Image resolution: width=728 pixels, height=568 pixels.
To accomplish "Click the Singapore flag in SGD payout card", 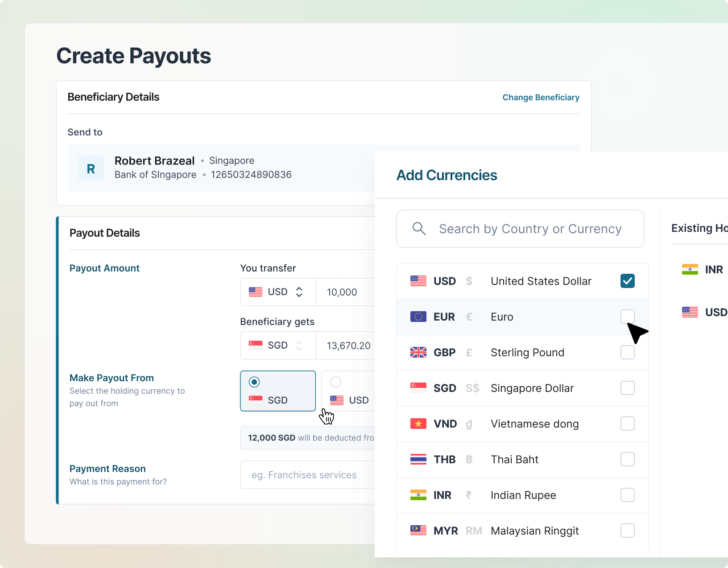I will [x=256, y=400].
